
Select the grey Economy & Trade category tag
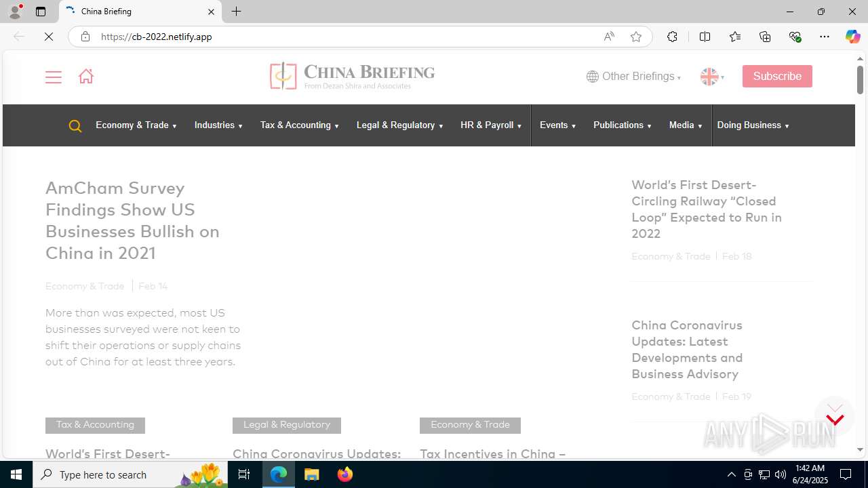(470, 425)
